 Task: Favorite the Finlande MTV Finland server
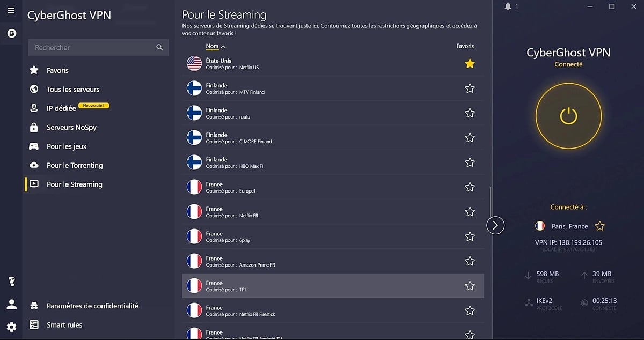click(x=470, y=88)
